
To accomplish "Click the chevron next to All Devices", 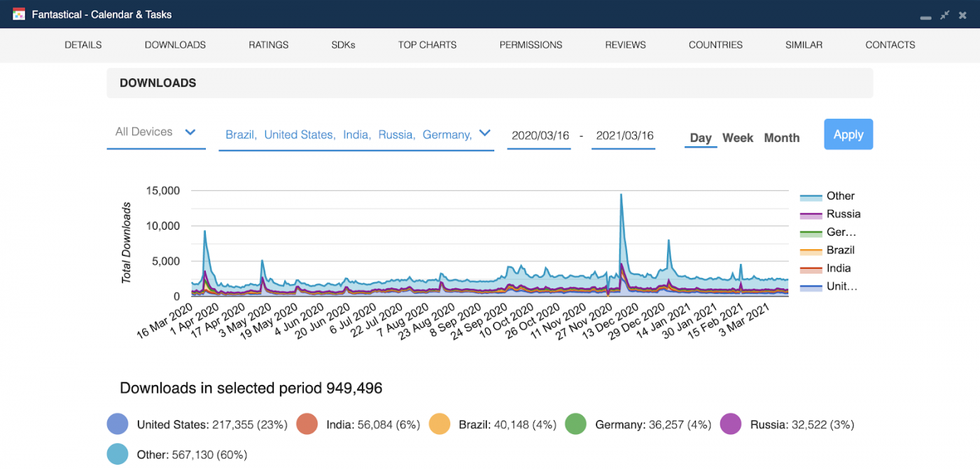I will (x=190, y=132).
